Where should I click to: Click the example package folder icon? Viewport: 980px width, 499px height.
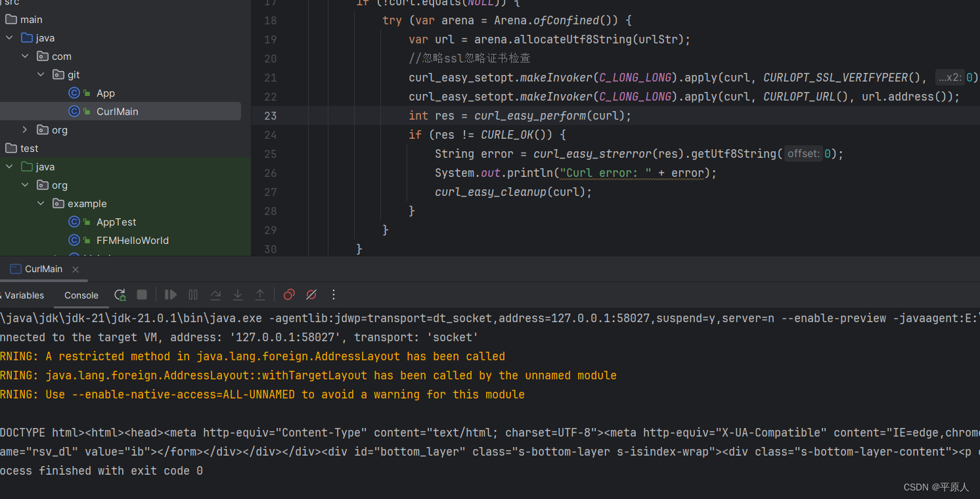(58, 204)
